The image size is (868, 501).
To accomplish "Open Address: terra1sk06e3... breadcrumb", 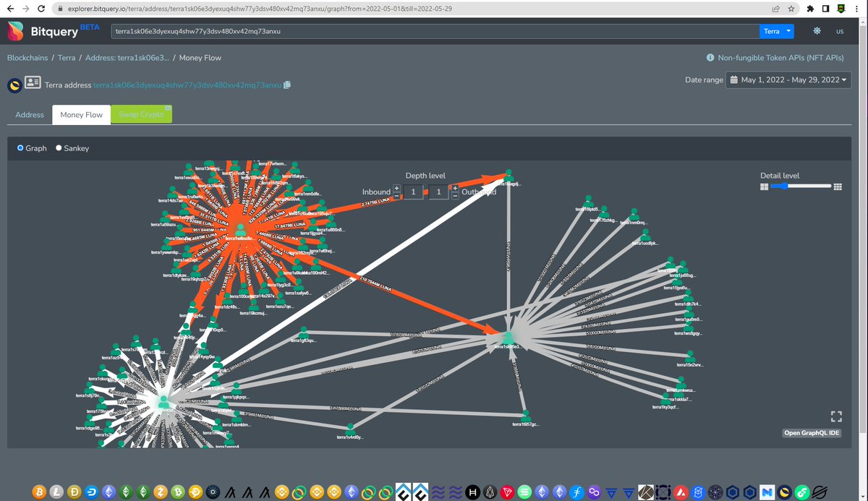I will 127,58.
